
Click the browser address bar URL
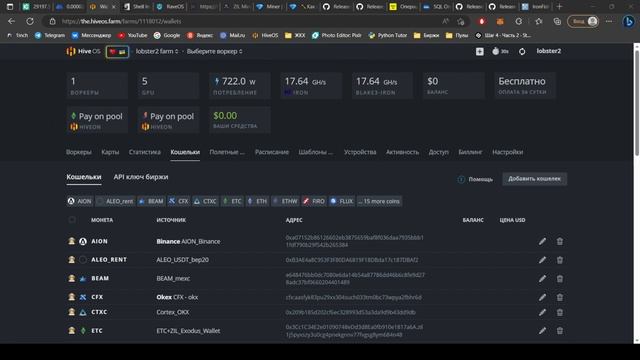click(x=122, y=21)
